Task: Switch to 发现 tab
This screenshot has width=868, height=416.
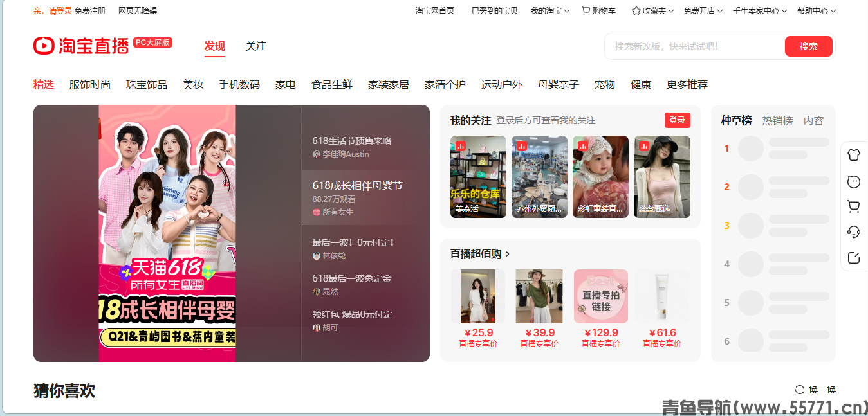Action: [215, 46]
